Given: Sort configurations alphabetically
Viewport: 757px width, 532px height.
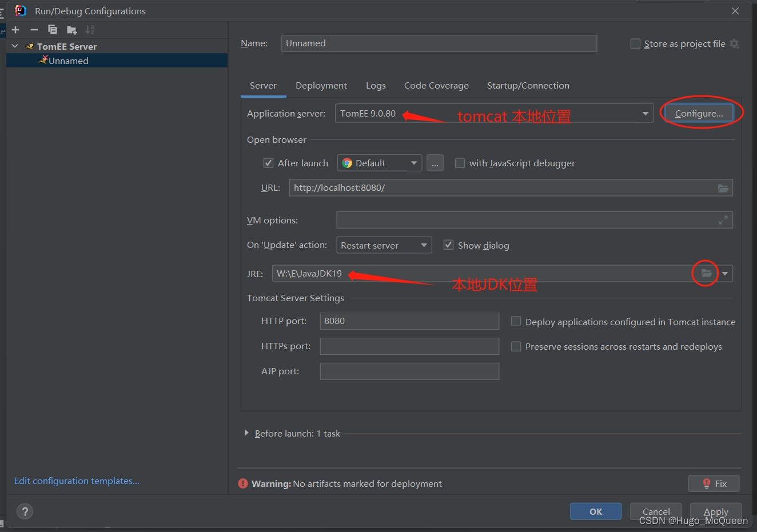Looking at the screenshot, I should pyautogui.click(x=90, y=30).
